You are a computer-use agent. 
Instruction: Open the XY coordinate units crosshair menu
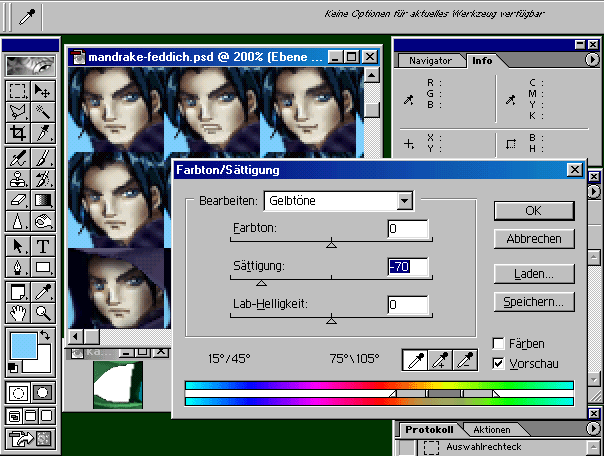coord(409,144)
